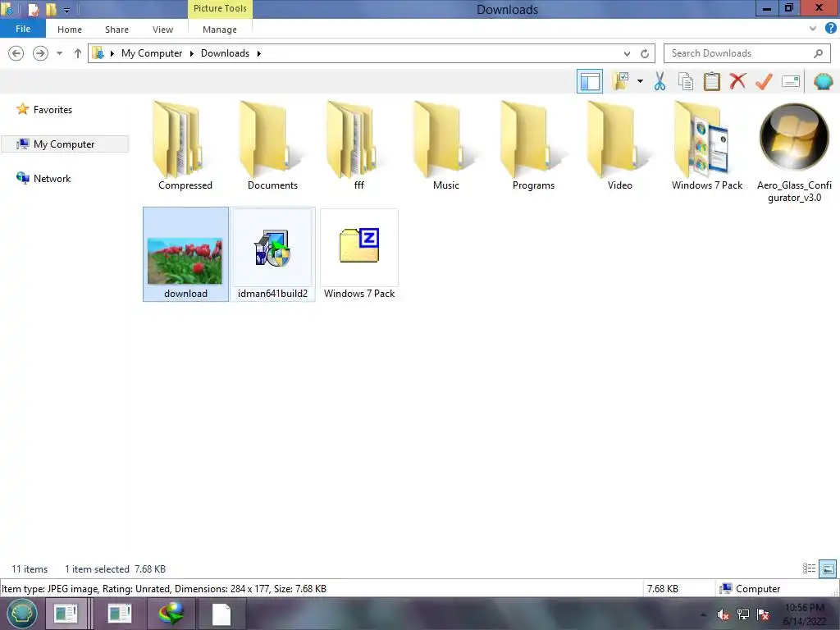Image resolution: width=840 pixels, height=630 pixels.
Task: Click the Rename label icon in toolbar
Action: point(791,81)
